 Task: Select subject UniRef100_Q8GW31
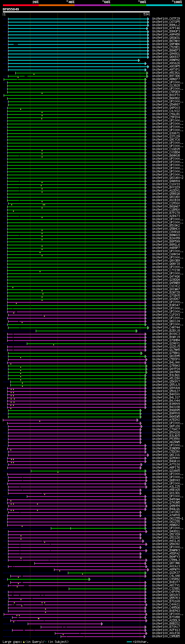[166, 38]
